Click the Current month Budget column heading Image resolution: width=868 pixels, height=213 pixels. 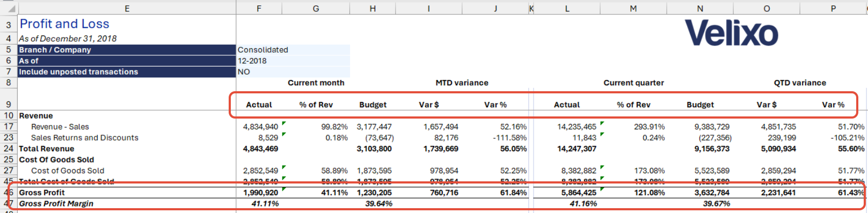click(373, 105)
